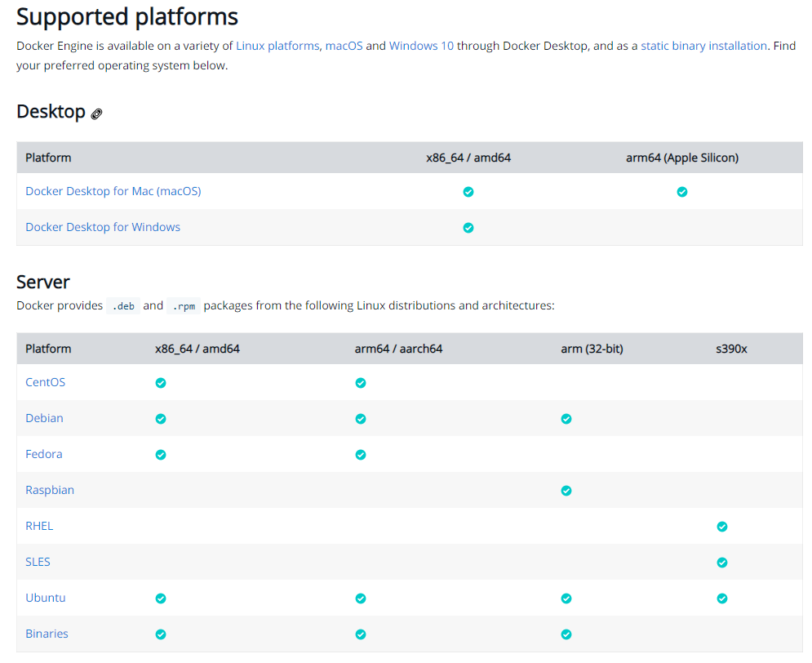Click the CentOS arm64 / aarch64 checkmark

pyautogui.click(x=361, y=383)
